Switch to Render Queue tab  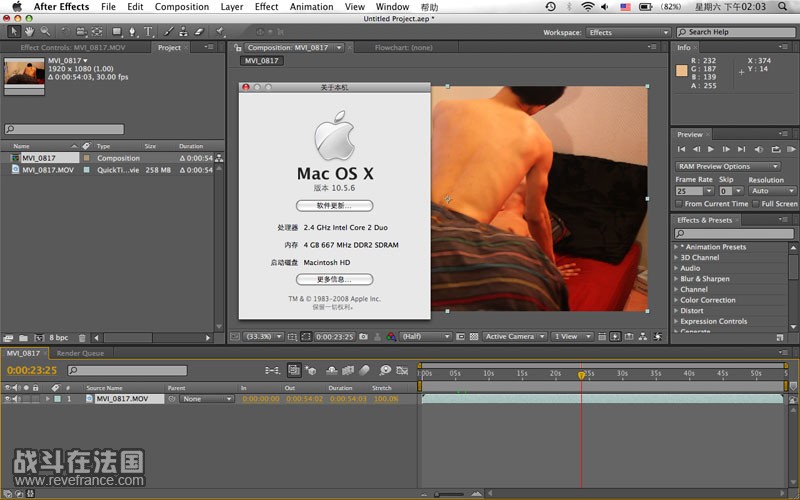tap(80, 353)
